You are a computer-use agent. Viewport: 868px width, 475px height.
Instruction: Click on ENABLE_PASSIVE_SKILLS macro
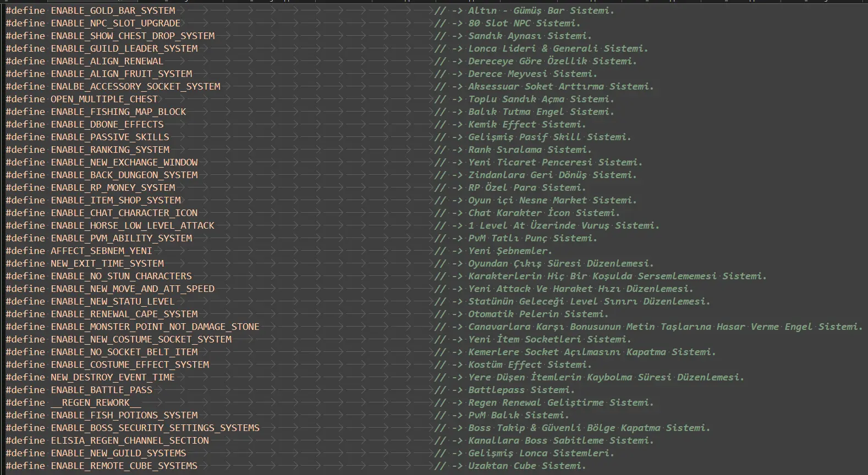110,137
